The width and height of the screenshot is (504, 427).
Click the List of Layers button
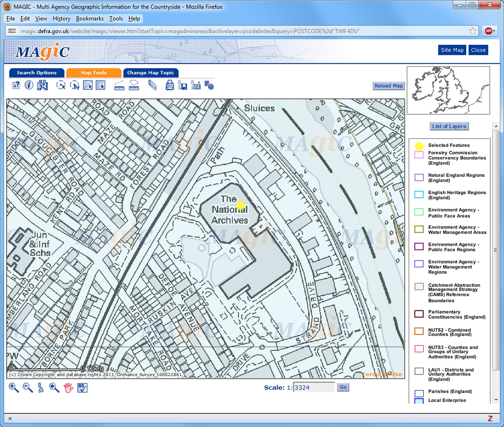[x=449, y=126]
